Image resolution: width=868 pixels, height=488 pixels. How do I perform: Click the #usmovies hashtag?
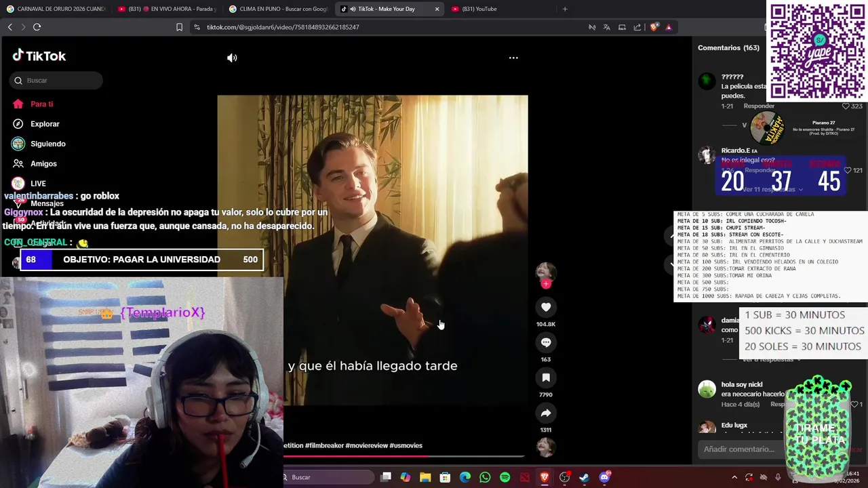[x=406, y=445]
